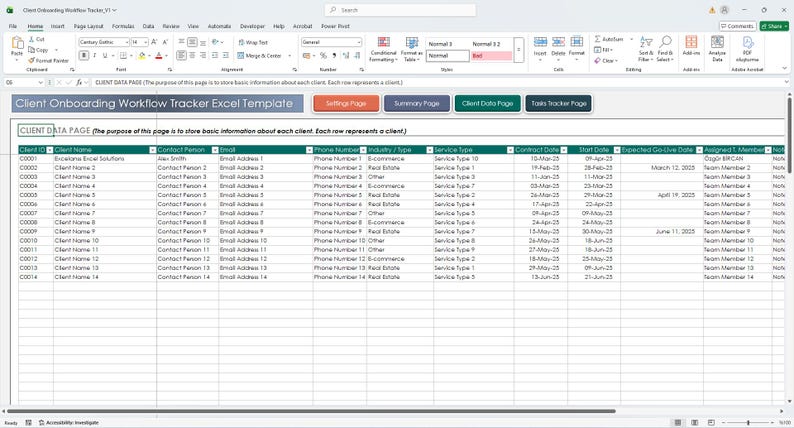Open Find & Select magnifier
This screenshot has width=794, height=428.
tap(665, 49)
